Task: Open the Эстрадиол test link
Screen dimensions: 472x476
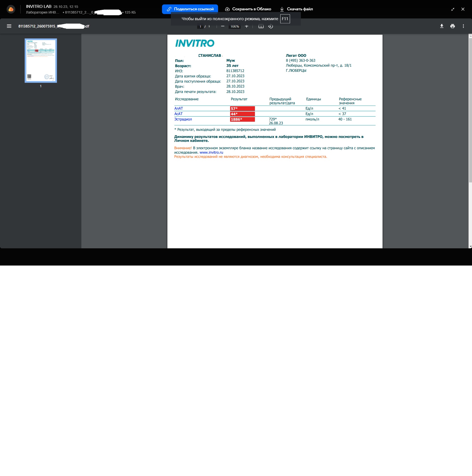Action: tap(183, 119)
